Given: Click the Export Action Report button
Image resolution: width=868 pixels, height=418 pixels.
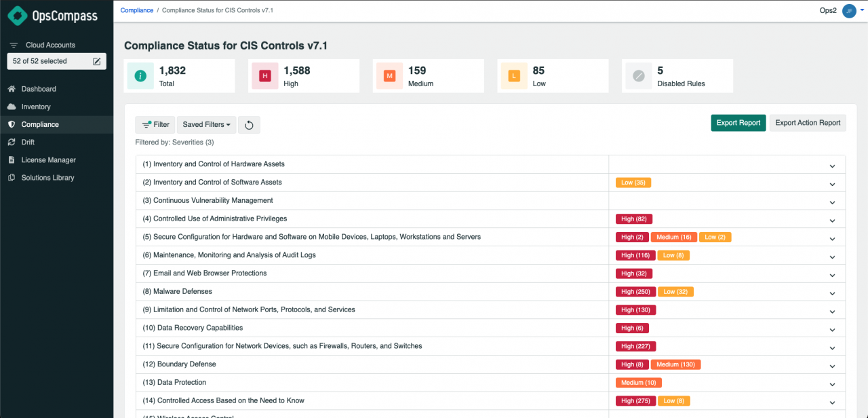Looking at the screenshot, I should [x=808, y=122].
